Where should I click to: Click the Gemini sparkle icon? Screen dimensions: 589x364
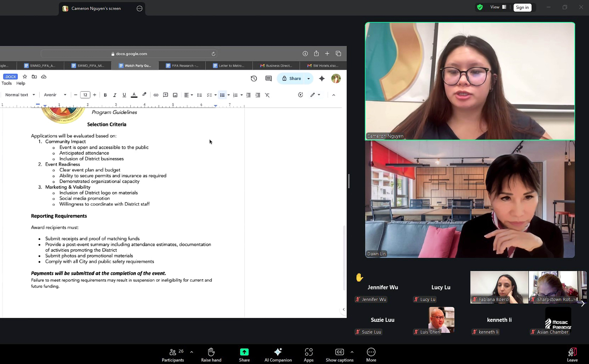point(322,78)
